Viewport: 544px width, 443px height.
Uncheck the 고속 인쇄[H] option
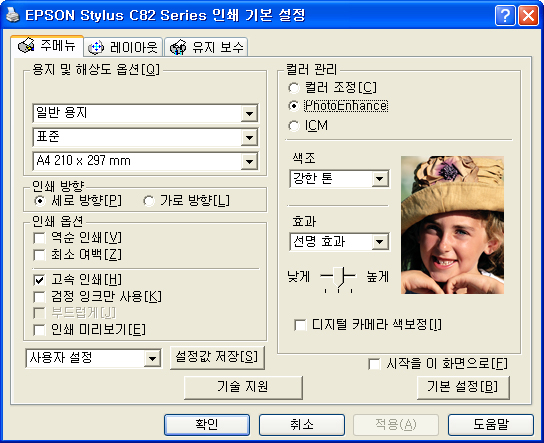coord(39,280)
